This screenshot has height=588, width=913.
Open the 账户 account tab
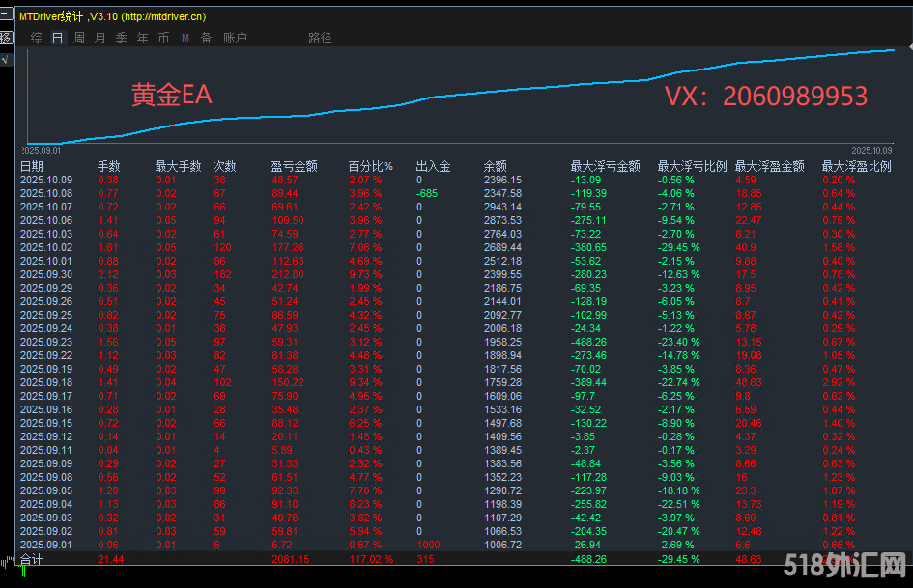coord(235,38)
